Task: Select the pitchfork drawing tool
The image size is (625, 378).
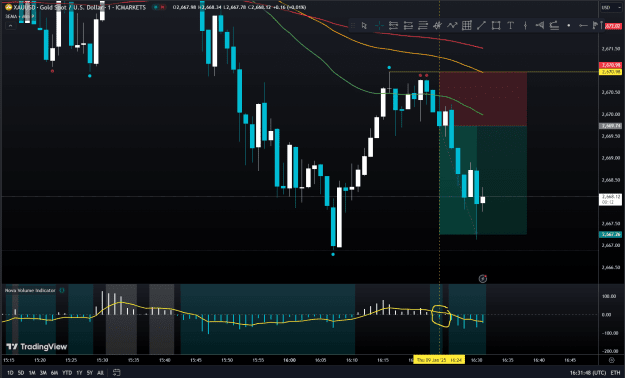Action: click(x=437, y=26)
